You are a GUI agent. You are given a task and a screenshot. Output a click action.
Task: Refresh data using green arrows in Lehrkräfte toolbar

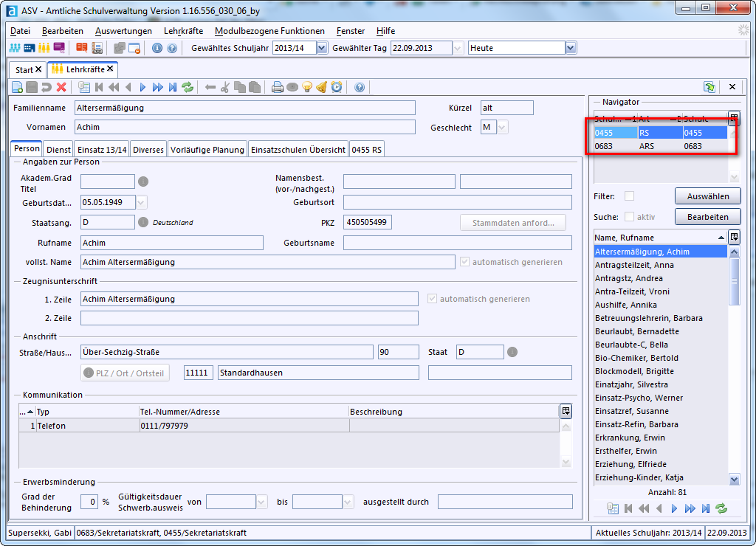pos(188,87)
